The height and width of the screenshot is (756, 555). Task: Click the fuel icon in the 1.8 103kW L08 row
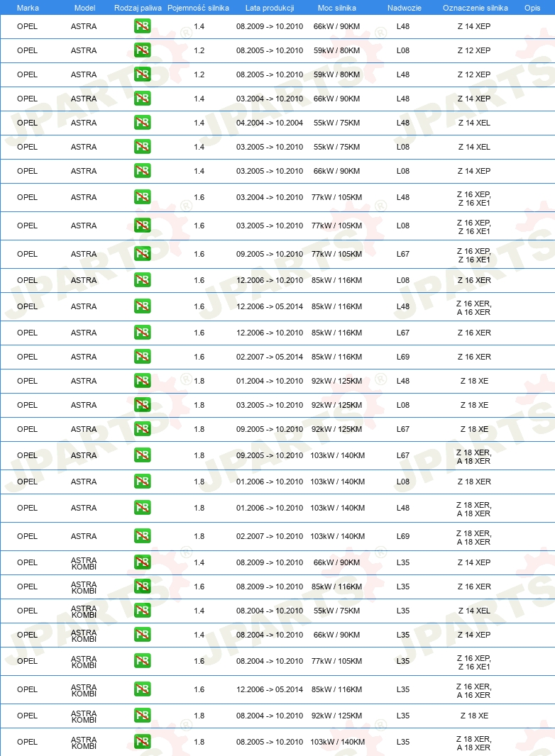(143, 482)
